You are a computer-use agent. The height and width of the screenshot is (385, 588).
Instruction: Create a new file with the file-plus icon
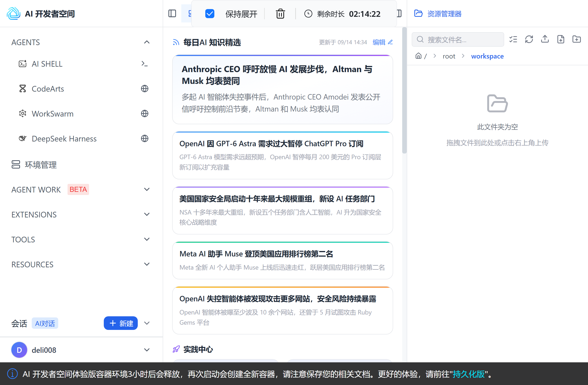561,39
